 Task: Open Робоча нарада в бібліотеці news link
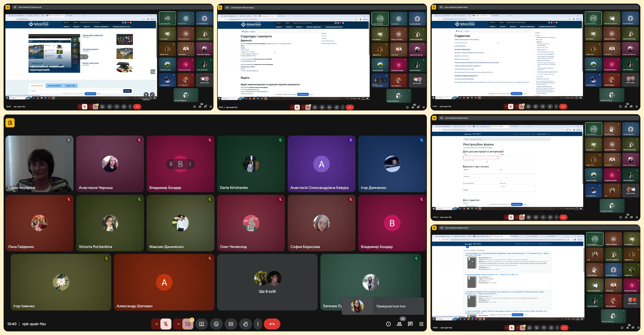coord(92,35)
